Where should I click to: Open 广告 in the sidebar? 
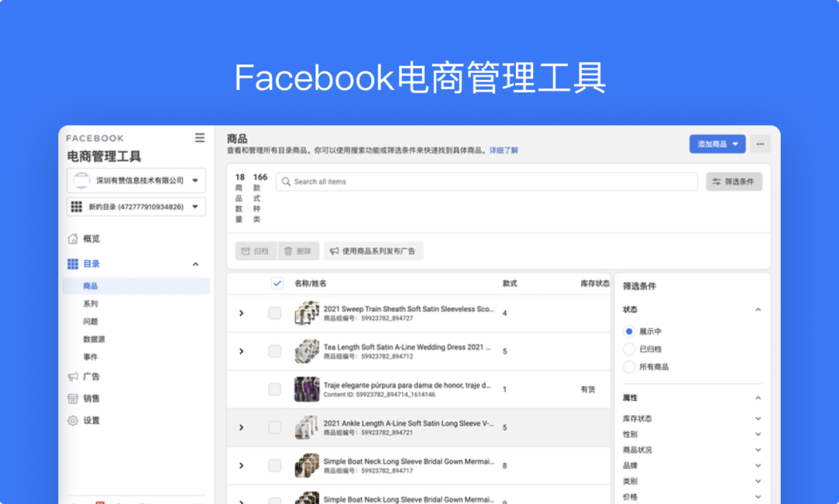[x=92, y=377]
